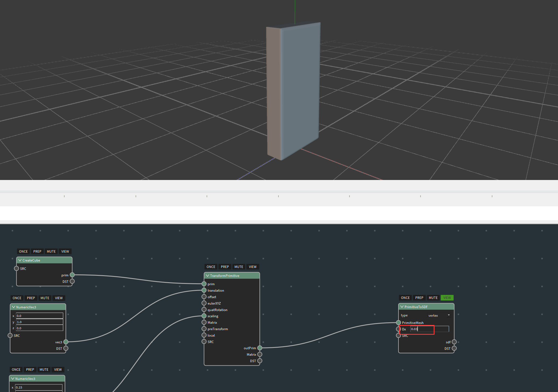This screenshot has height=392, width=558.
Task: Click TransformPrimitive DST output socket
Action: tap(260, 361)
